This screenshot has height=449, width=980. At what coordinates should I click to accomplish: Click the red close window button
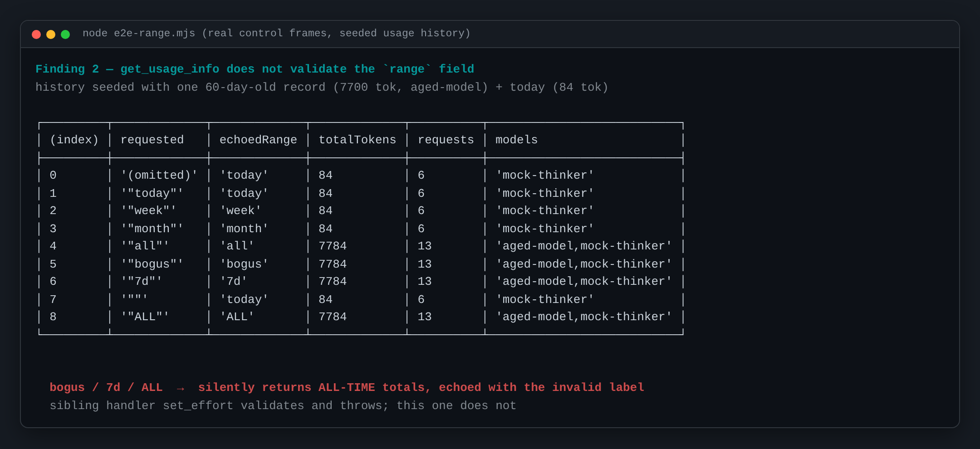36,34
